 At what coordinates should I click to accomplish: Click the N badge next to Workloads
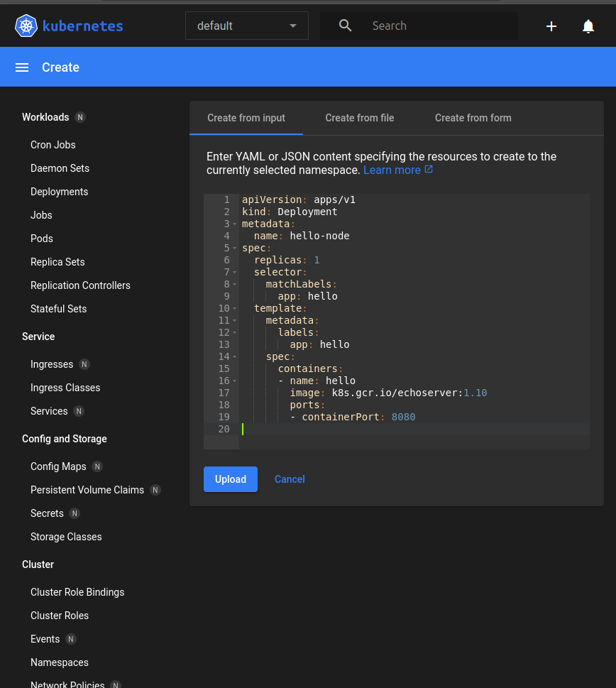[79, 117]
